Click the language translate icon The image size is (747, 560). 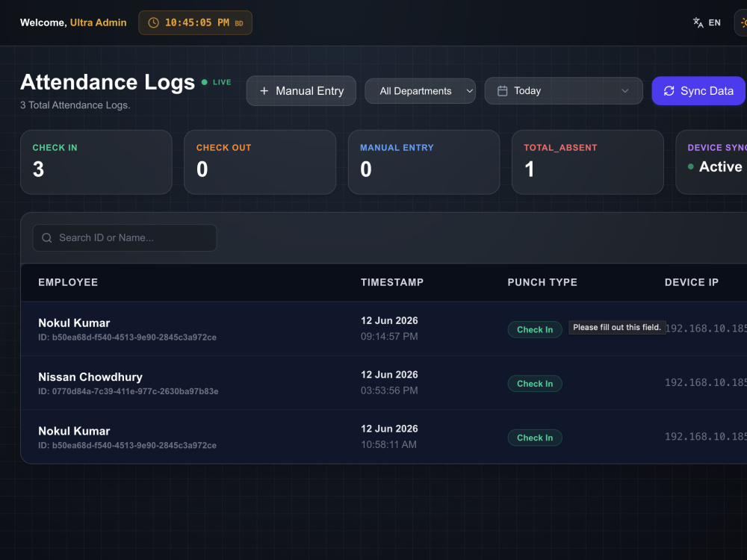[698, 22]
